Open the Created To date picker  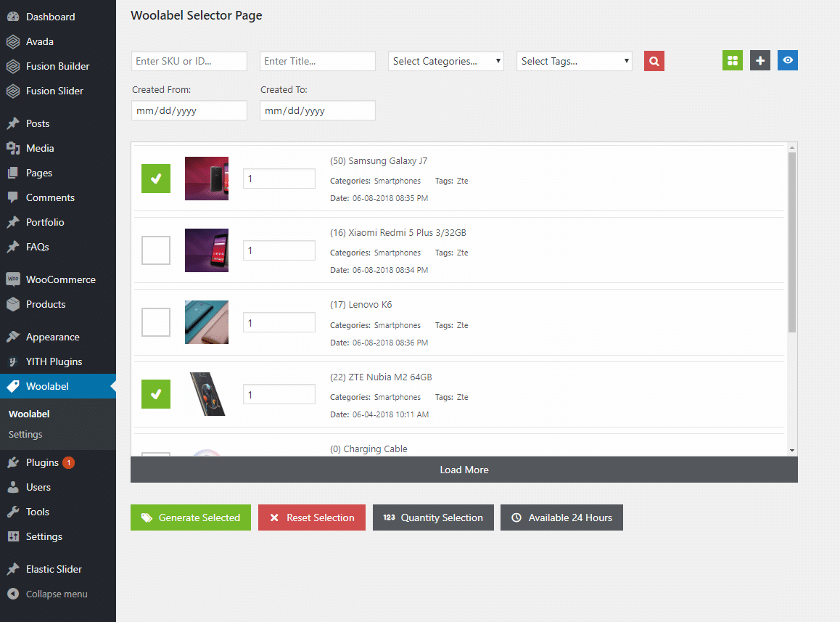point(318,110)
